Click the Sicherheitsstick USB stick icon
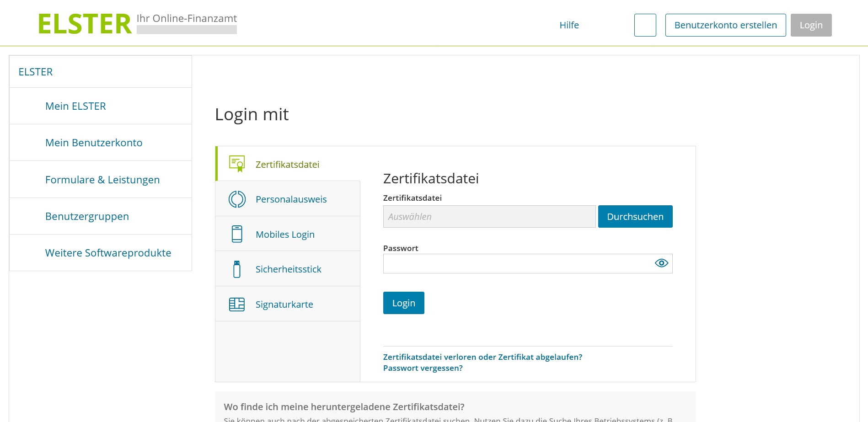868x422 pixels. [x=237, y=269]
